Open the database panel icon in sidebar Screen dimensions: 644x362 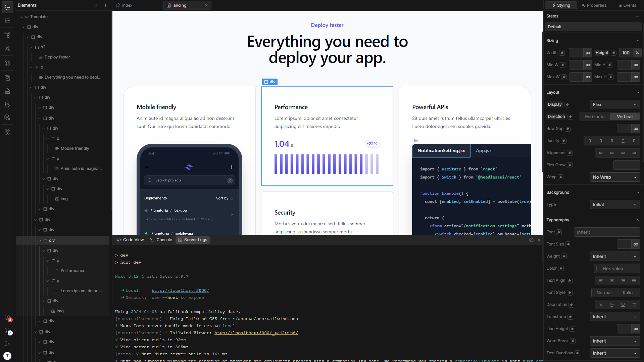click(x=7, y=104)
